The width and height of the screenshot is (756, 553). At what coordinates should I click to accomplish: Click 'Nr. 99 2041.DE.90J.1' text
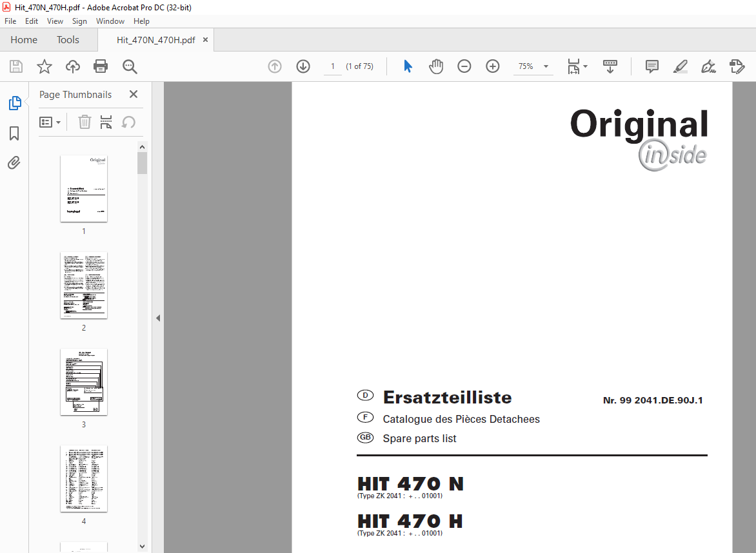click(653, 400)
